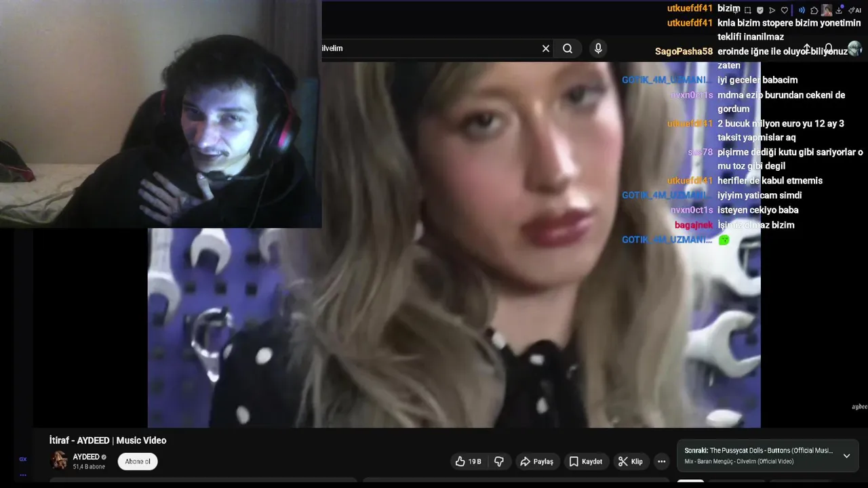
Task: Clear the YouTube search box with X
Action: coord(546,49)
